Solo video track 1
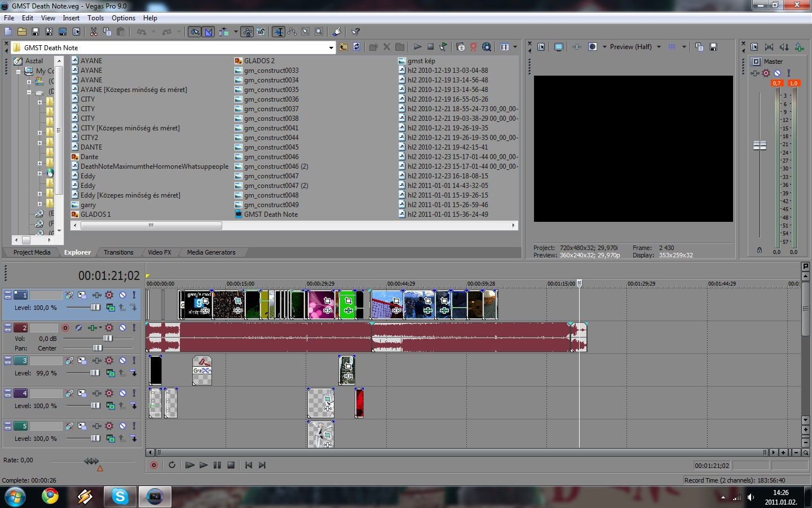The height and width of the screenshot is (508, 812). point(134,295)
